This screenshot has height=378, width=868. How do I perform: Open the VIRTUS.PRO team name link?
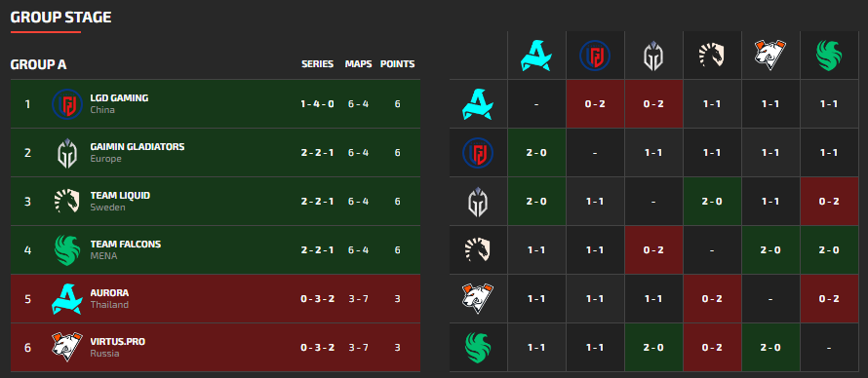tap(117, 342)
